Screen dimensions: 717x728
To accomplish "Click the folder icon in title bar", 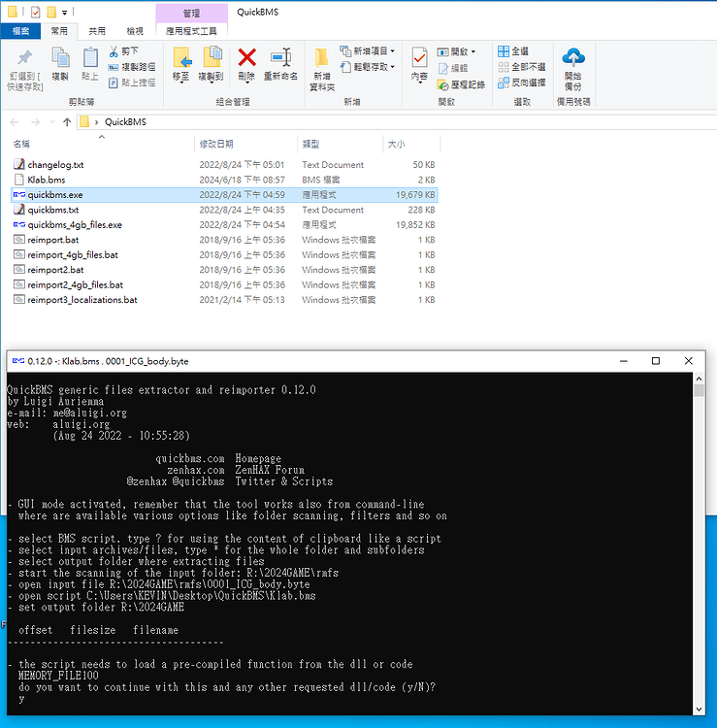I will click(x=13, y=12).
